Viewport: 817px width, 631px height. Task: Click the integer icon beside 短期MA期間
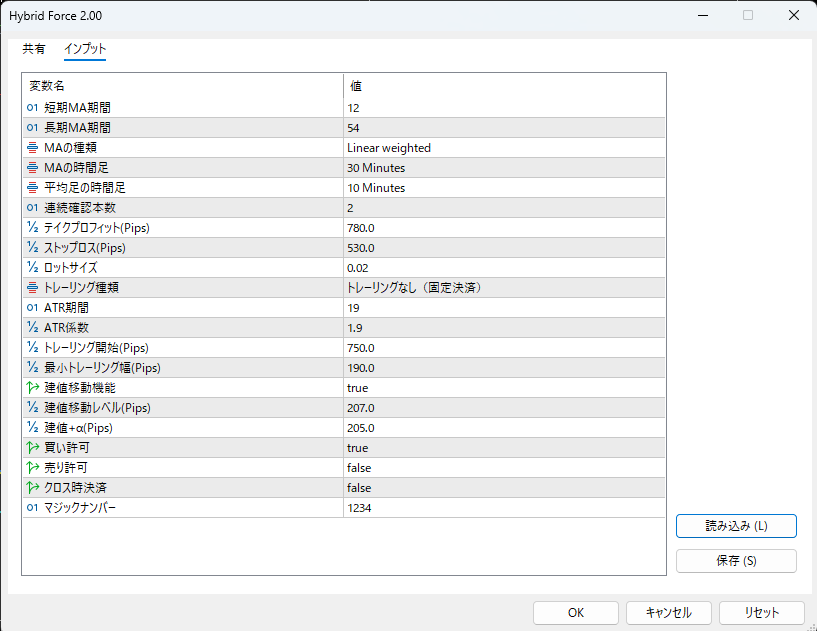tap(32, 108)
